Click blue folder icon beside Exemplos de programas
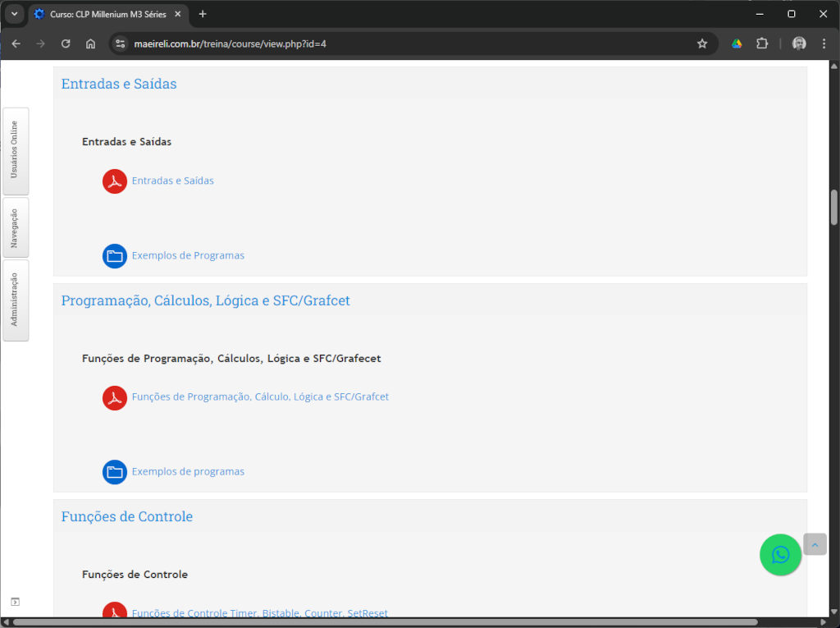This screenshot has height=628, width=840. pyautogui.click(x=115, y=472)
